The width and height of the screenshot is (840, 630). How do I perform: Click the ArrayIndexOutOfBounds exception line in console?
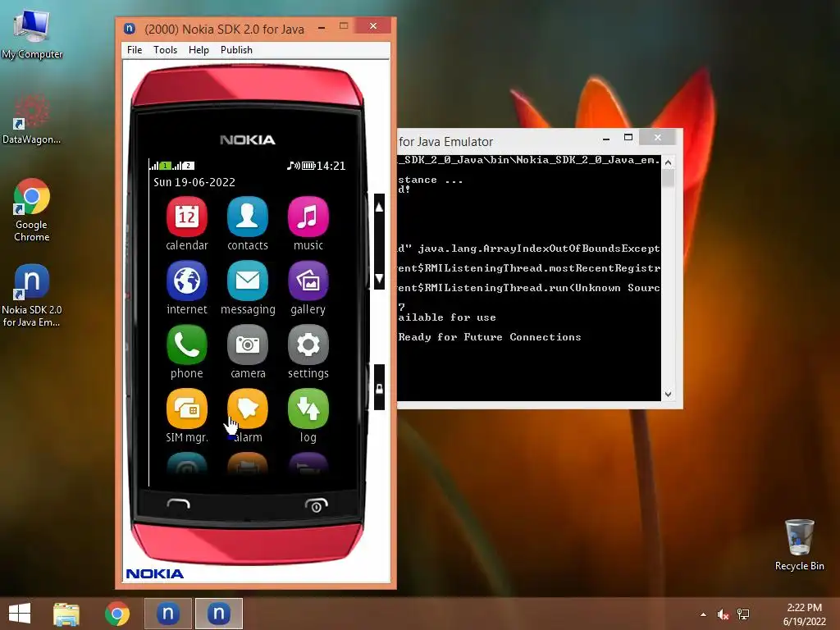coord(529,248)
